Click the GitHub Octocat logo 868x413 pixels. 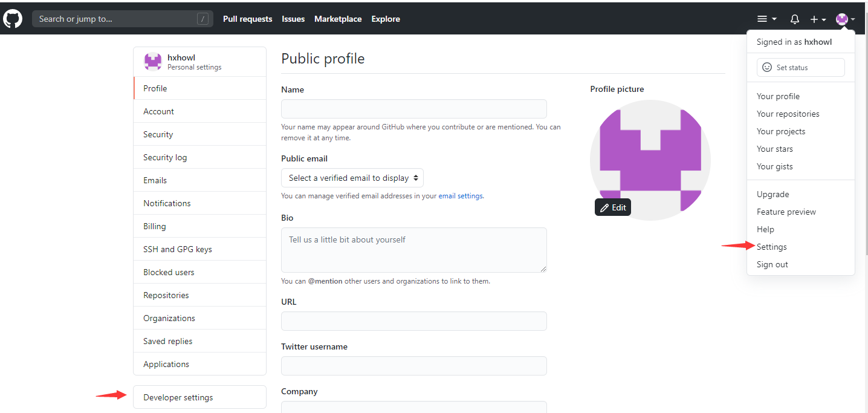coord(13,19)
